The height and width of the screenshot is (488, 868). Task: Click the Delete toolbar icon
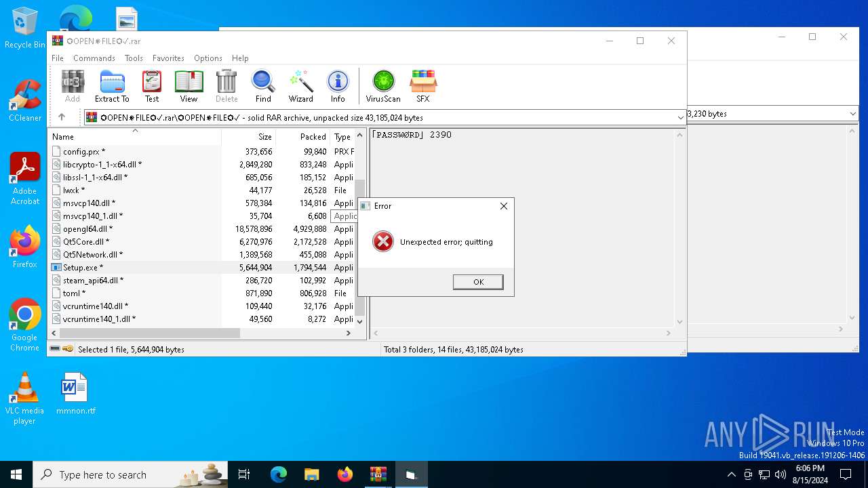point(226,86)
